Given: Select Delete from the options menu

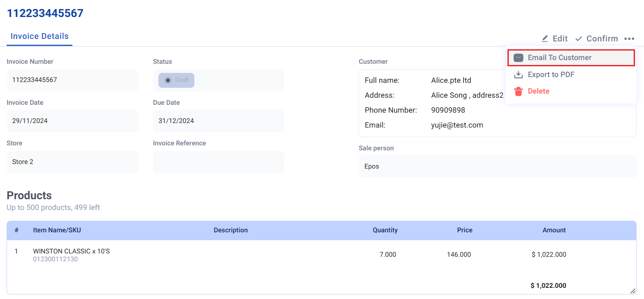Looking at the screenshot, I should (539, 91).
